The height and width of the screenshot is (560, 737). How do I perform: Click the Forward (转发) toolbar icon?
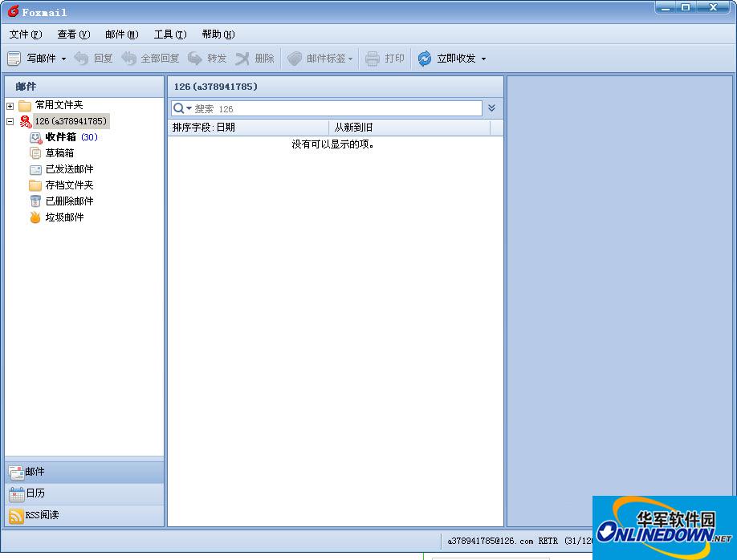194,59
